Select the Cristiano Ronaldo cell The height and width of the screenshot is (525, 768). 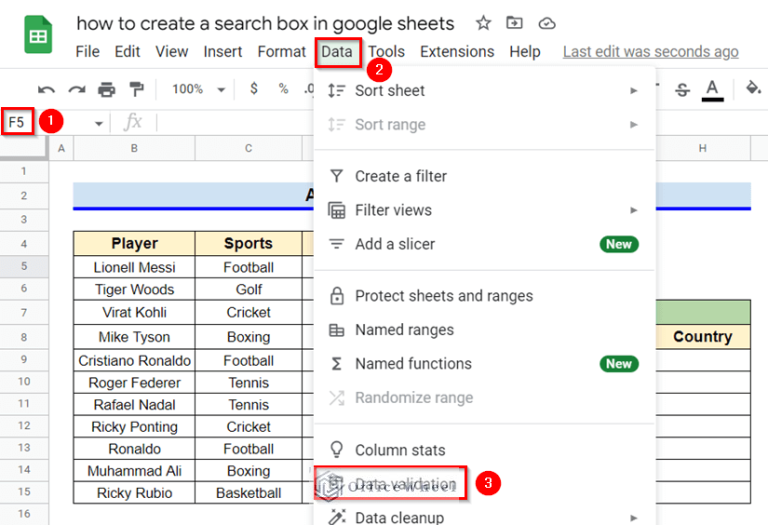click(134, 360)
